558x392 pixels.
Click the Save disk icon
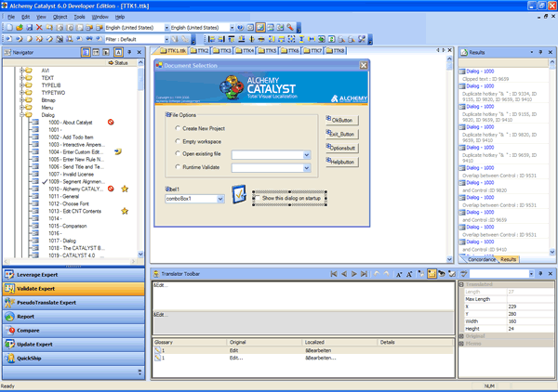tap(30, 27)
